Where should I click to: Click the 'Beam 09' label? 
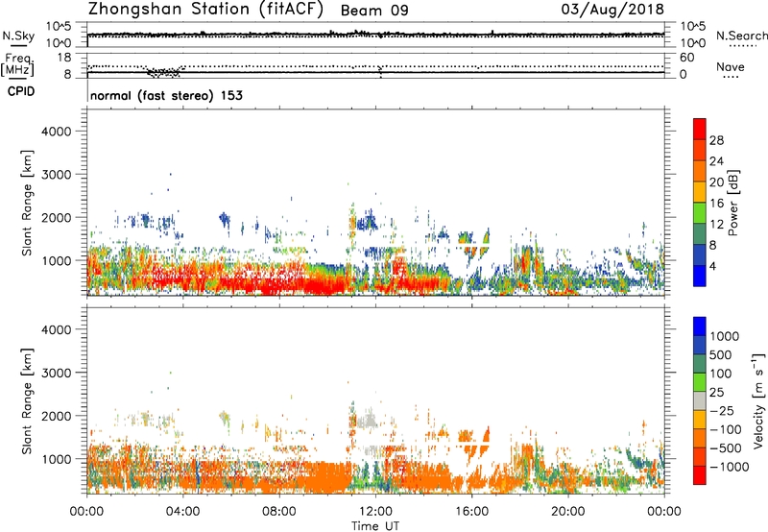click(x=374, y=11)
